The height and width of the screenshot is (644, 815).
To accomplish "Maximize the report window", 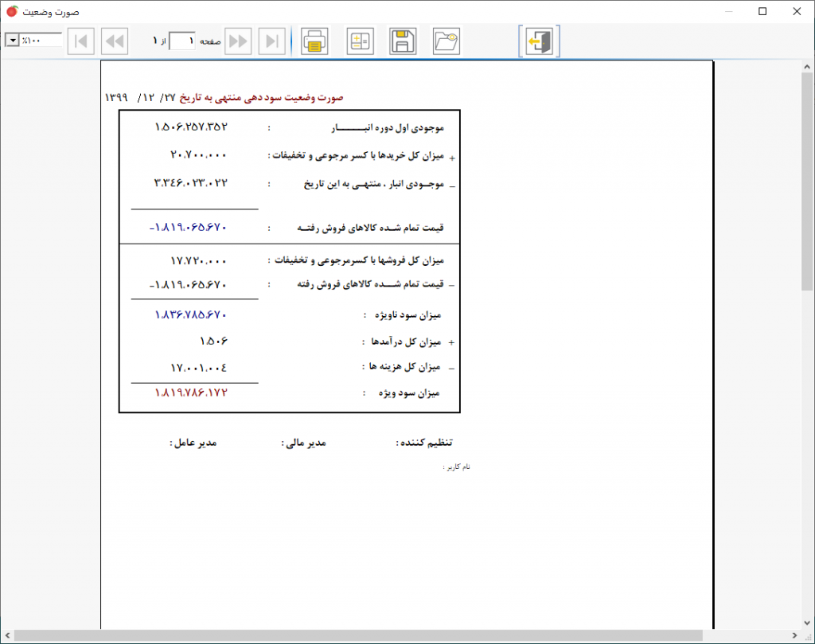I will pyautogui.click(x=762, y=11).
